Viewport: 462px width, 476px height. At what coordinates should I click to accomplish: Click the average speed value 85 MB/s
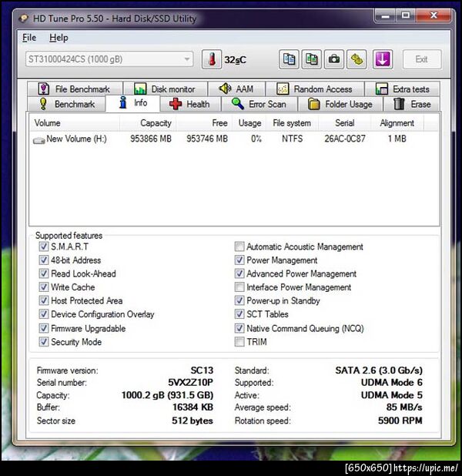click(x=404, y=407)
